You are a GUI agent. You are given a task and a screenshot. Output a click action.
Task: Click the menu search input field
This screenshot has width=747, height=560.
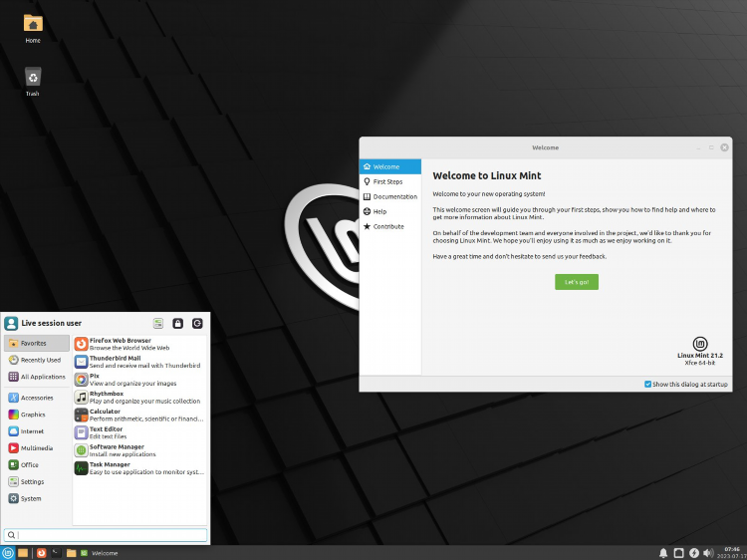click(x=106, y=535)
